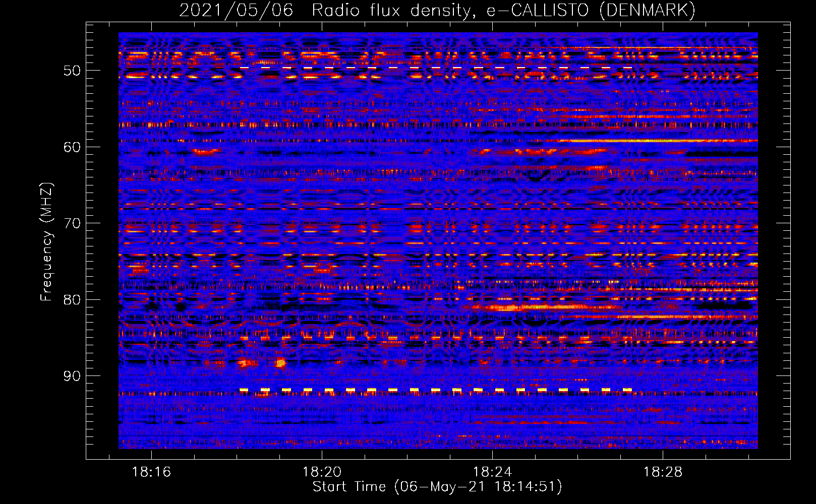816x504 pixels.
Task: Click the white dashed signal line near 50 MHz
Action: (x=436, y=67)
